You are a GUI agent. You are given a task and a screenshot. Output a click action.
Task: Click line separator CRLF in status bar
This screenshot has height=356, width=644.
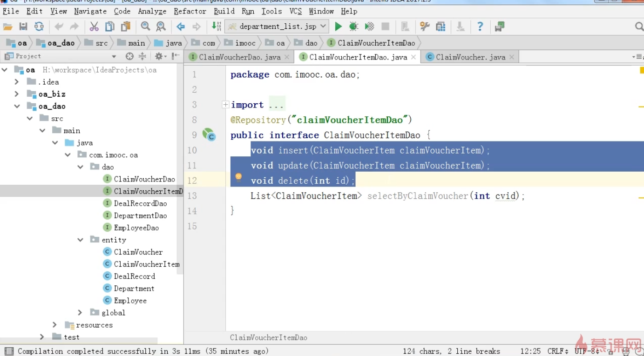click(558, 351)
